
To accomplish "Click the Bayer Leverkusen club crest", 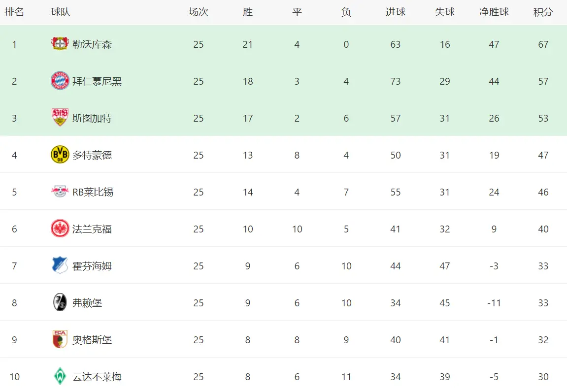I will [x=60, y=44].
